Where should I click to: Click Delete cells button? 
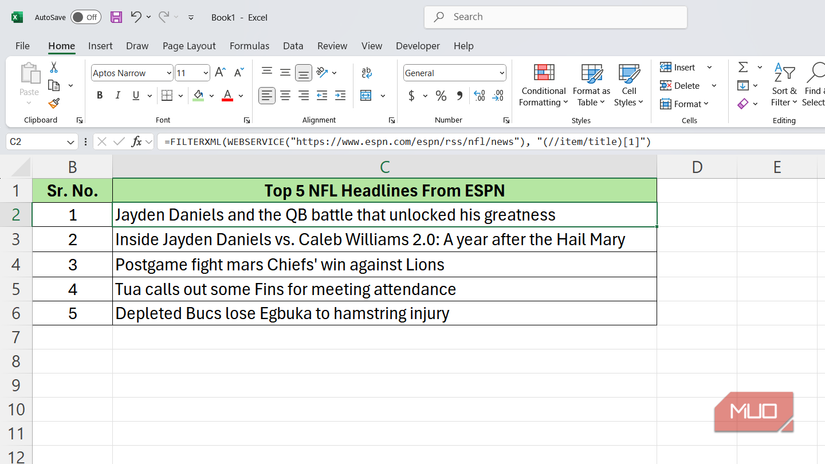680,85
